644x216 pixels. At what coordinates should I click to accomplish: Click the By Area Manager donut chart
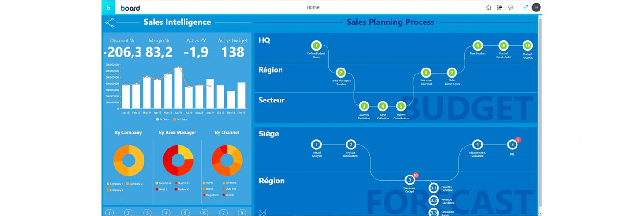pos(178,160)
